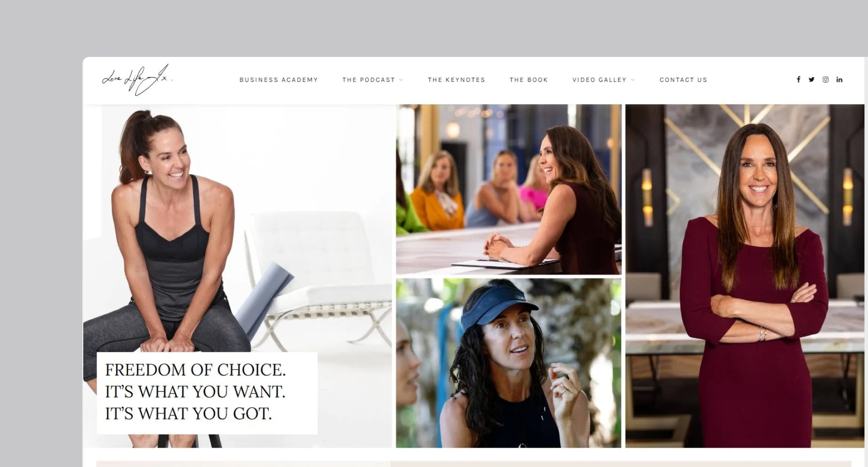Go to The Book page
868x467 pixels.
[529, 80]
